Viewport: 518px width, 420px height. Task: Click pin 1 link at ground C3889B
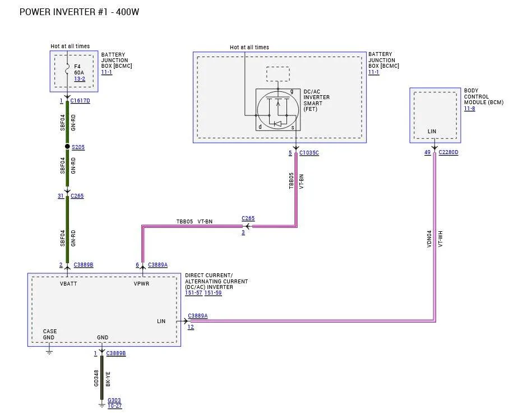coord(95,353)
